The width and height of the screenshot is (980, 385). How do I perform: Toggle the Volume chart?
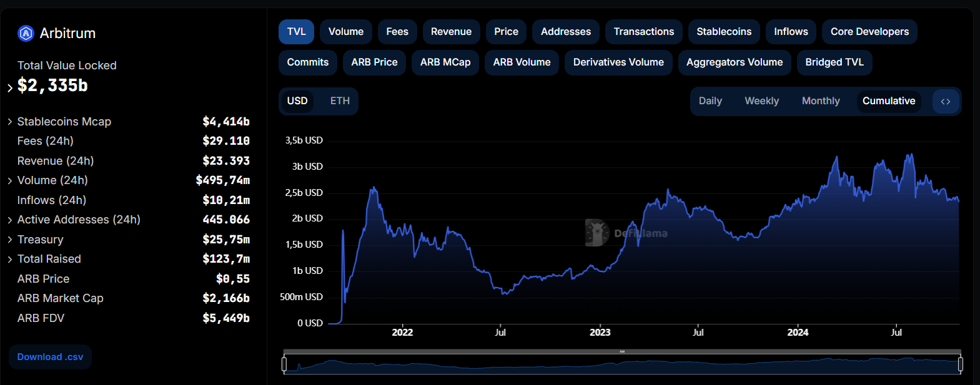pos(346,32)
